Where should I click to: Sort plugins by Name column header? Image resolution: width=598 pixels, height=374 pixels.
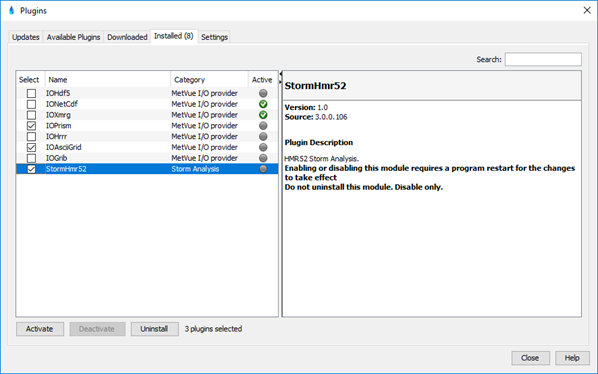108,80
